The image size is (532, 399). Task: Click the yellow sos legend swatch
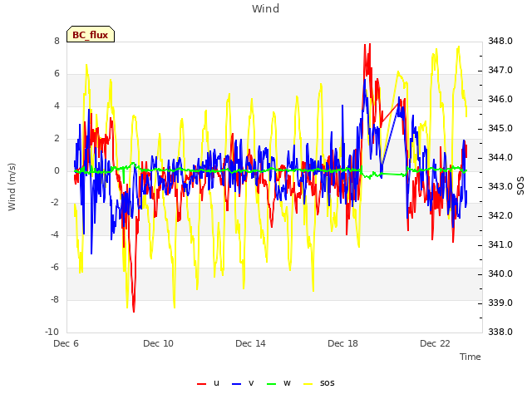pos(308,384)
